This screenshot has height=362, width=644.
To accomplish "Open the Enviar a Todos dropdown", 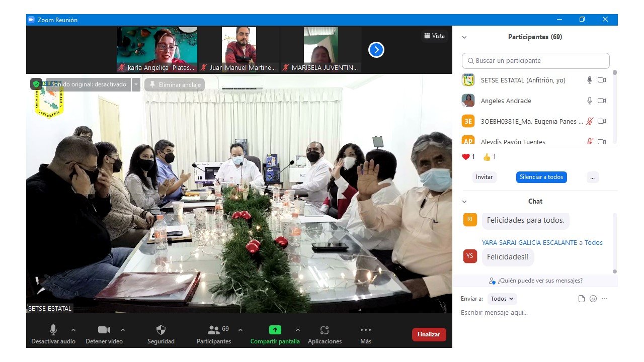I will click(x=502, y=299).
